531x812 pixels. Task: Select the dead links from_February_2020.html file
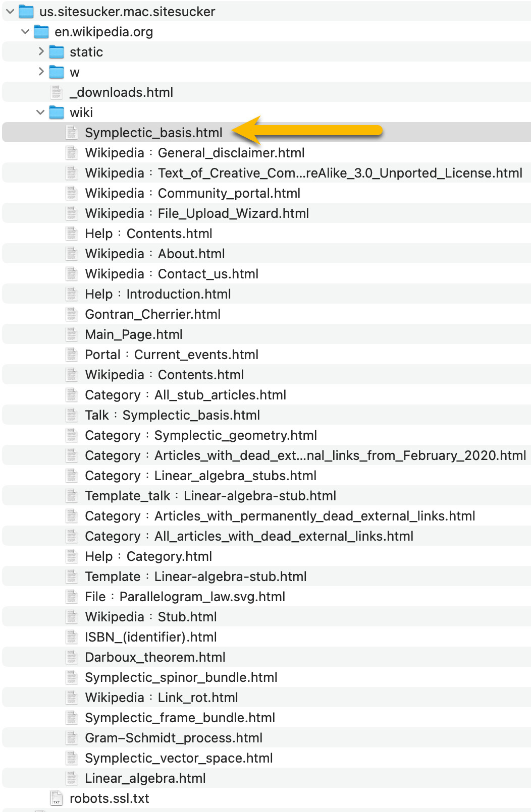coord(305,455)
